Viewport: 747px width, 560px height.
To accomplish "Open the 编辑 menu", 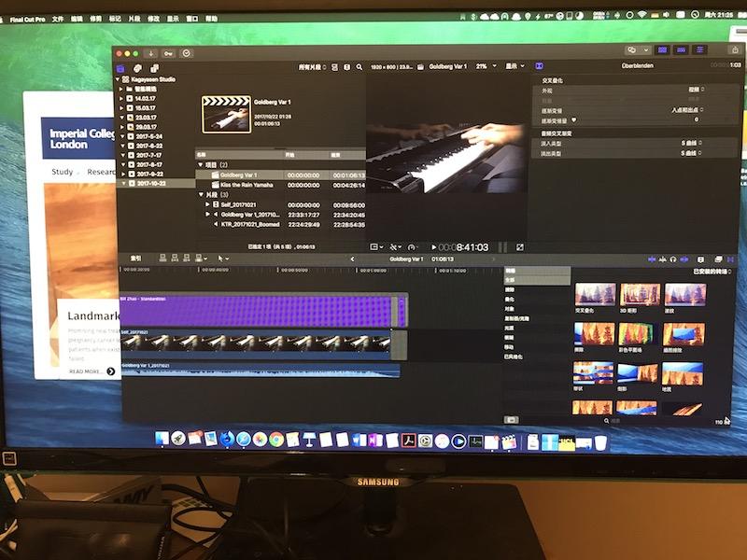I will click(77, 19).
